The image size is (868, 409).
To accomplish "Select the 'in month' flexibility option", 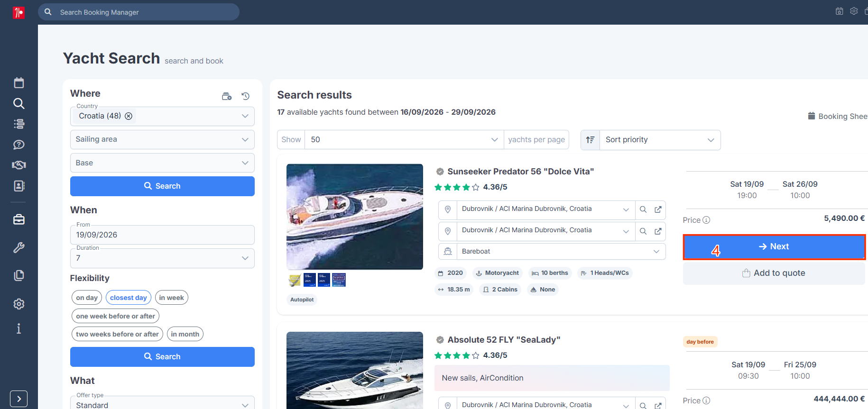I will point(185,334).
